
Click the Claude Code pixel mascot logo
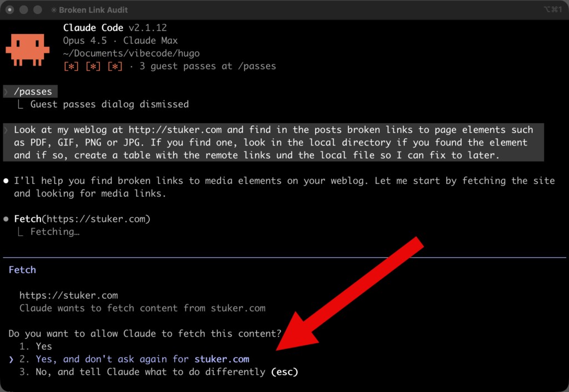[27, 48]
